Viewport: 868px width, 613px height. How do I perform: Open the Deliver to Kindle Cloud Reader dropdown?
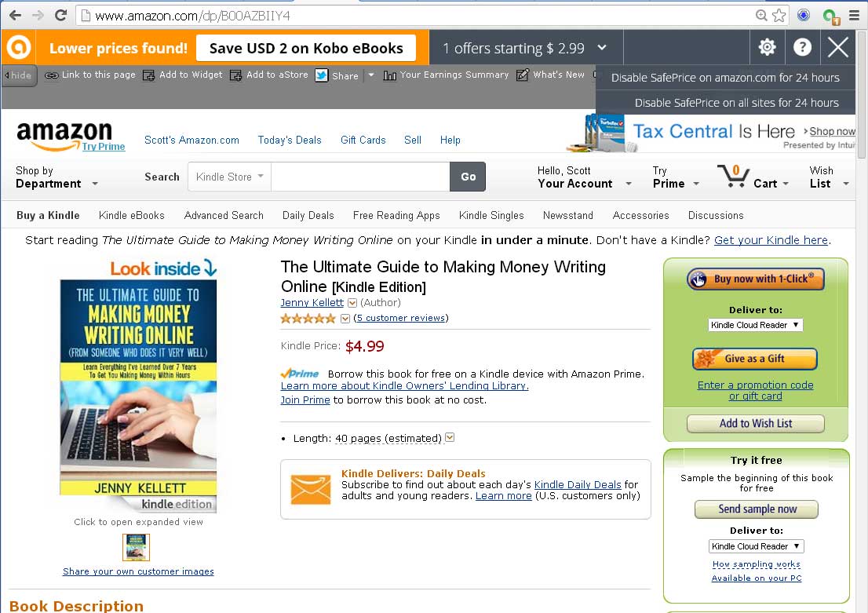point(755,325)
